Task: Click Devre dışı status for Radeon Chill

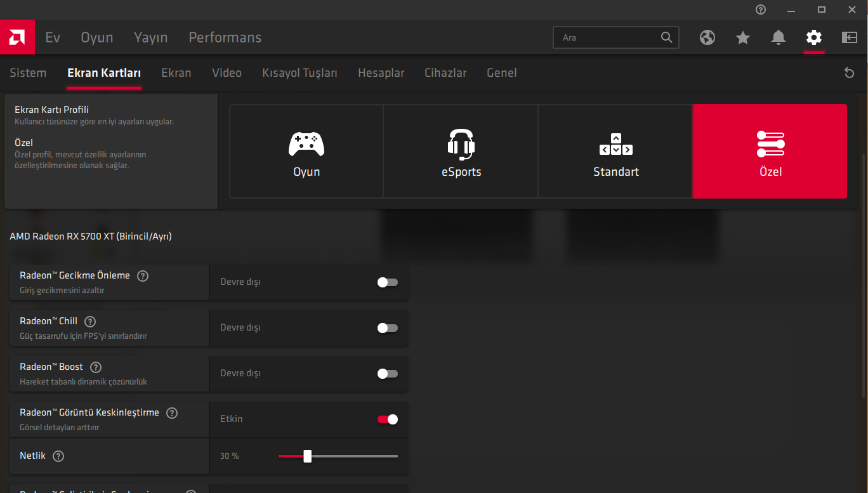Action: click(240, 327)
